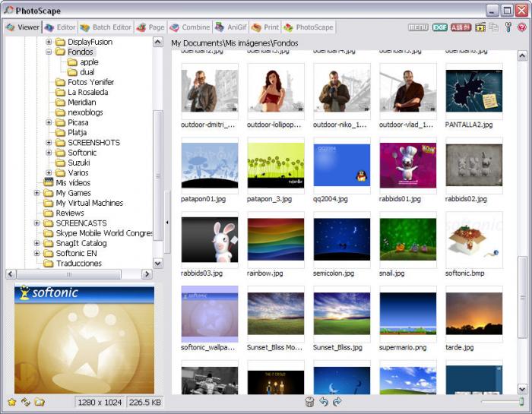Click thumbnail pane scroll down arrow

click(523, 389)
